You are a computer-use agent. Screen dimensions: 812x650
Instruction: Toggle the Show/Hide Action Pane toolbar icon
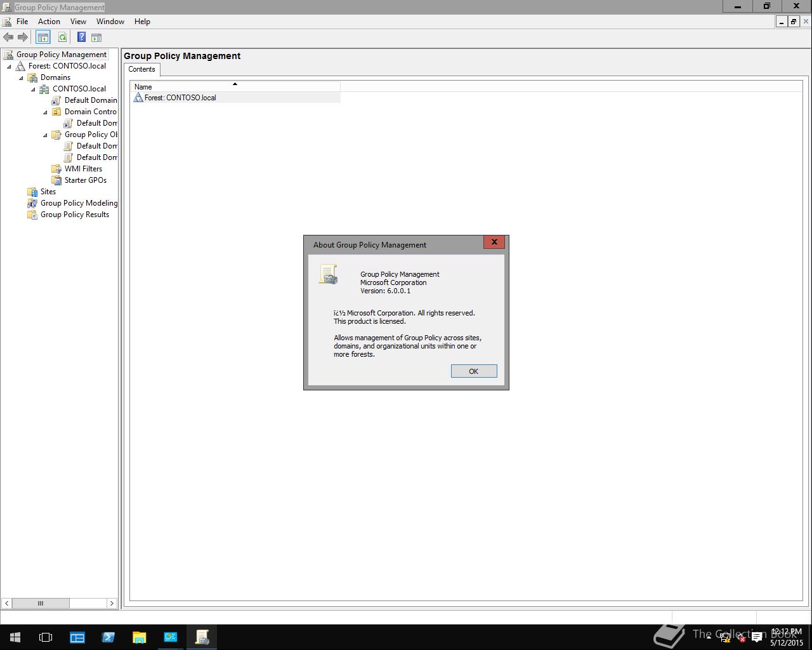[x=96, y=37]
